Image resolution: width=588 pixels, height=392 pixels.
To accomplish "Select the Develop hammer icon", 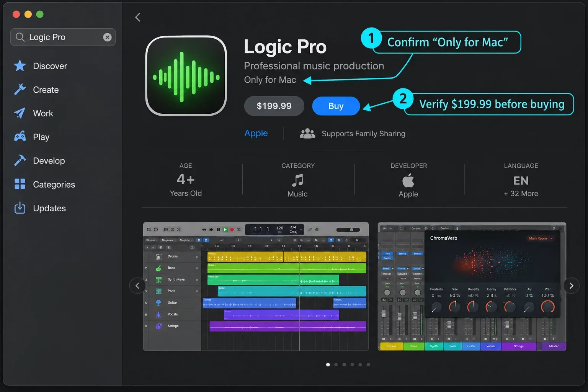I will [20, 160].
